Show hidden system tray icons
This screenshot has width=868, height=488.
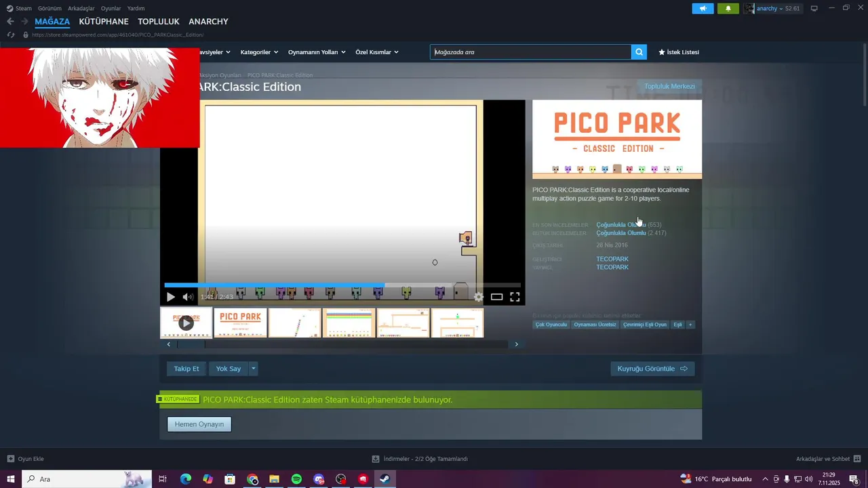click(x=765, y=479)
